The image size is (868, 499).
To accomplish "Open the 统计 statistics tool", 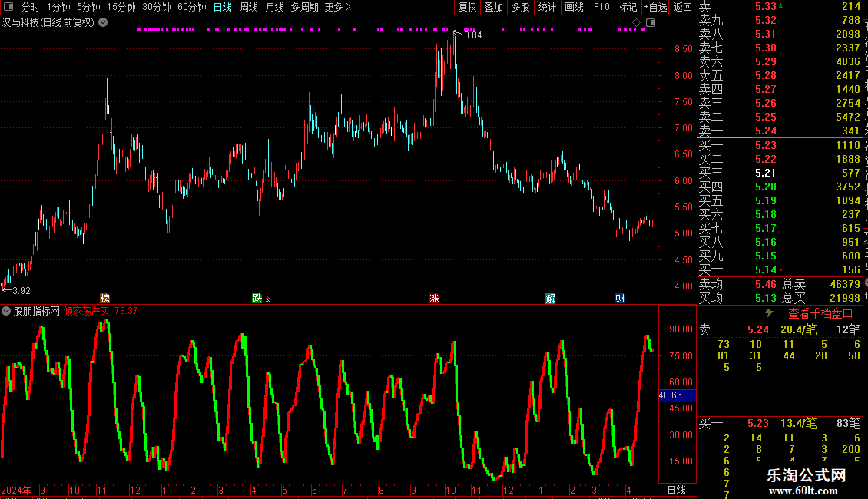I will coord(547,7).
